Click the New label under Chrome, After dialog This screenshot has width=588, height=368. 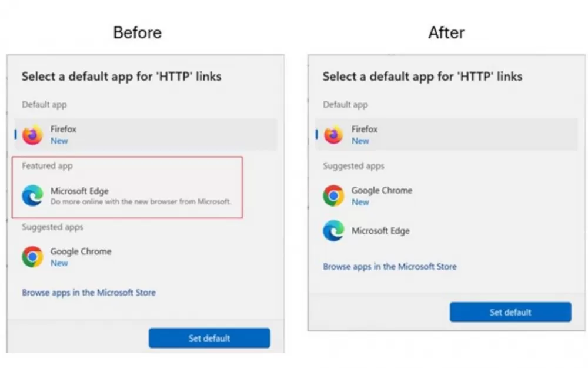[360, 202]
